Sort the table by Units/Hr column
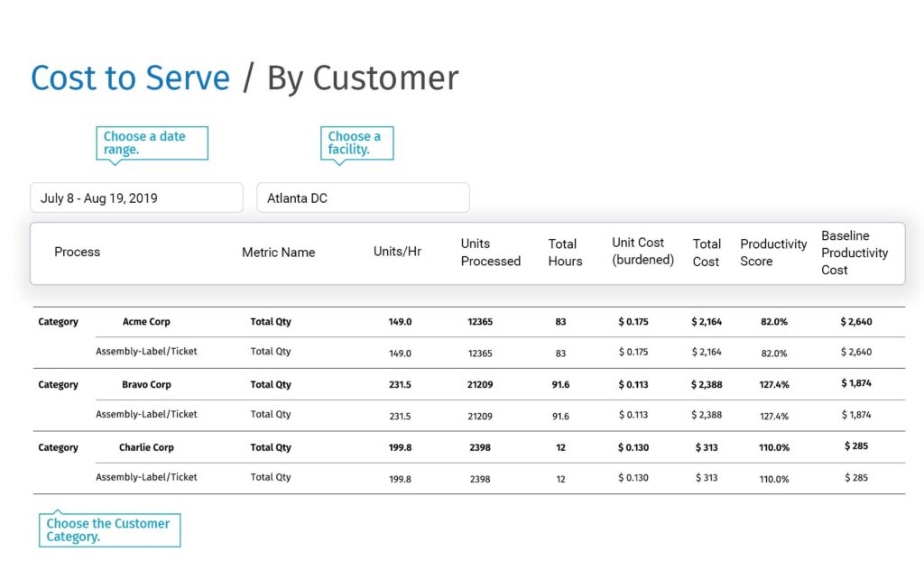Screen dimensions: 924x579 (397, 252)
